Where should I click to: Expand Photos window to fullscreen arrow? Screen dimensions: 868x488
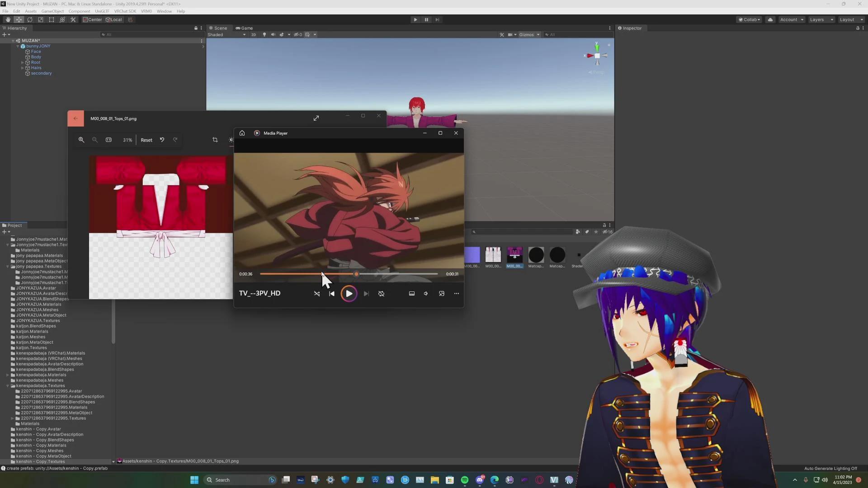coord(316,118)
